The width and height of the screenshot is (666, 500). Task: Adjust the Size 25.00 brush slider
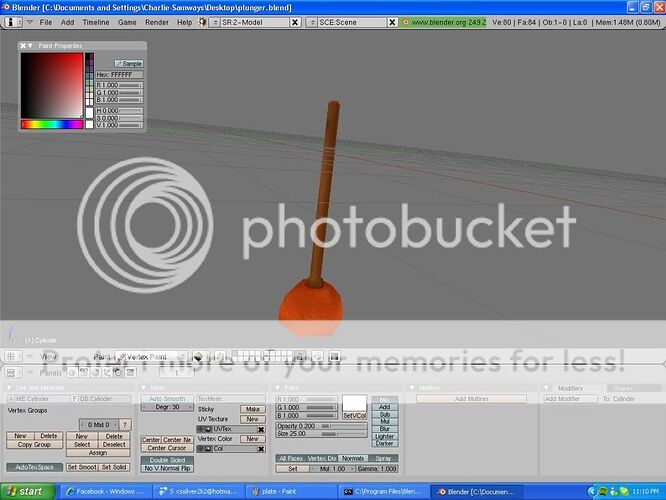[x=322, y=434]
